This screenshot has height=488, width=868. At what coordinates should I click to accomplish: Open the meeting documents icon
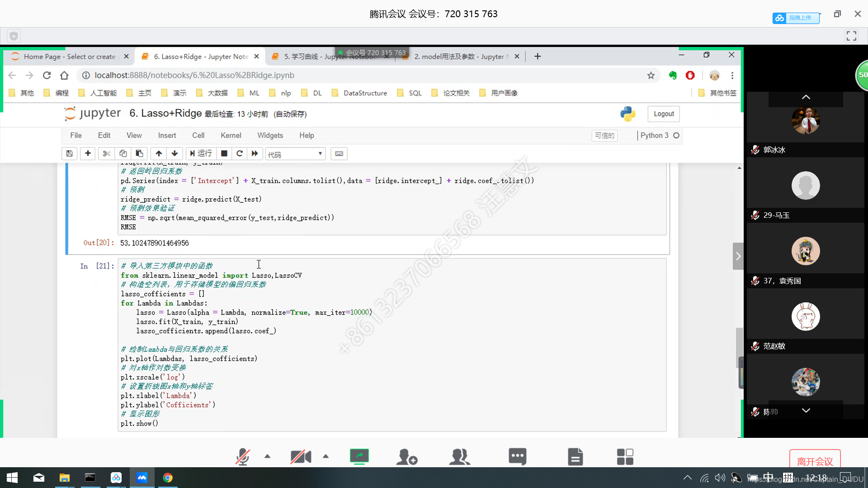[576, 456]
